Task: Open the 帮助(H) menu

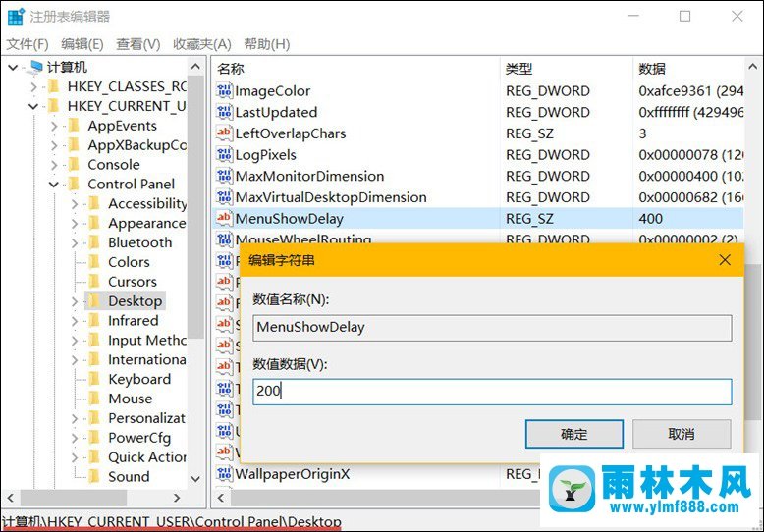Action: click(266, 44)
